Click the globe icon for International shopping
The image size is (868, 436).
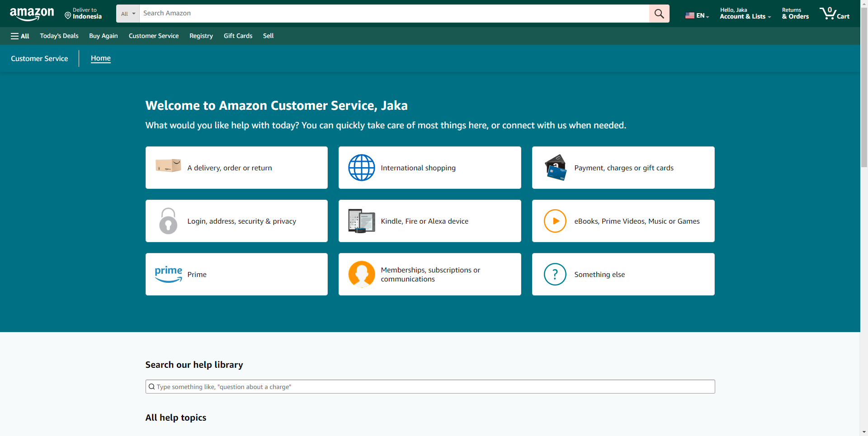361,168
